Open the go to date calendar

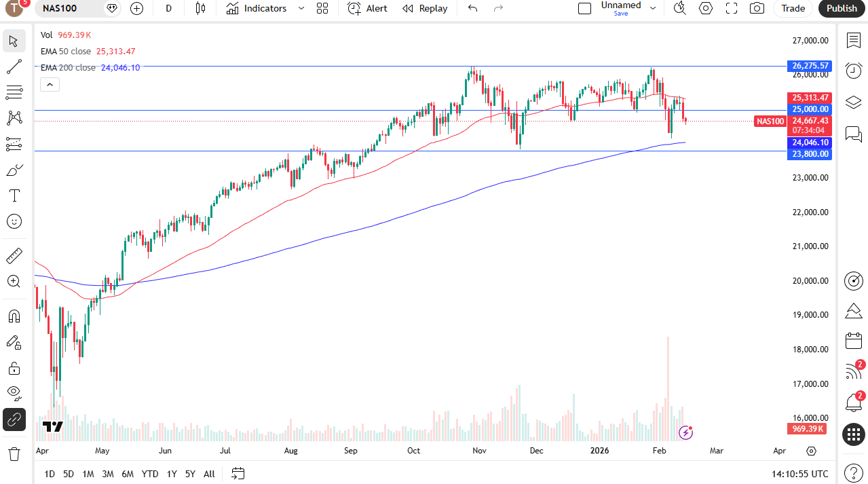(238, 473)
